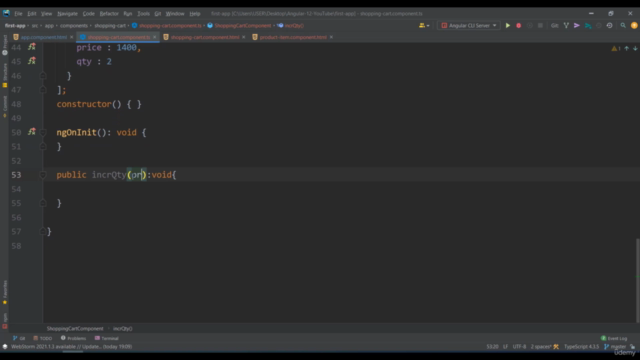Click first-app breadcrumb in navigation bar
This screenshot has height=360, width=640.
15,25
